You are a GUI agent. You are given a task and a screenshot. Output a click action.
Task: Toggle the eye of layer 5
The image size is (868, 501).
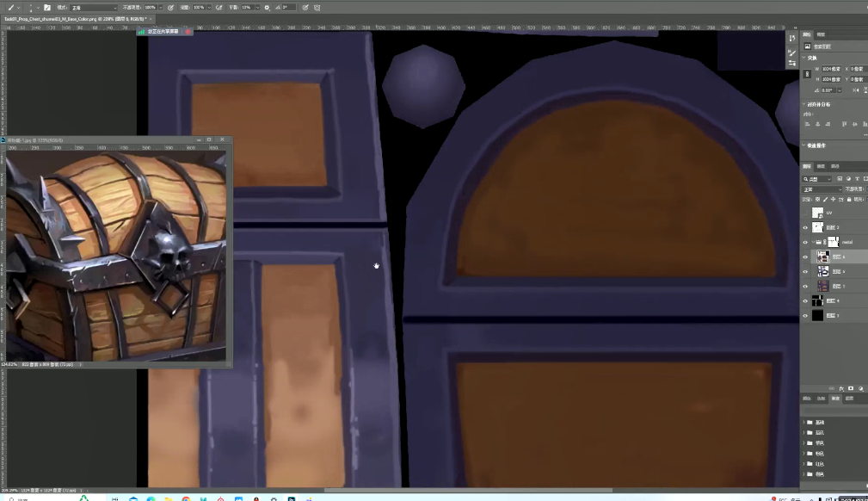pos(805,271)
